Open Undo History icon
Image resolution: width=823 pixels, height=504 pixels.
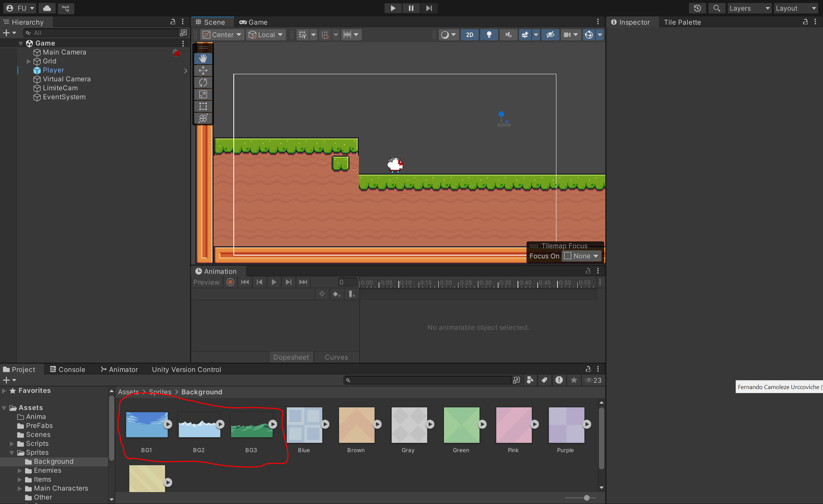tap(697, 8)
